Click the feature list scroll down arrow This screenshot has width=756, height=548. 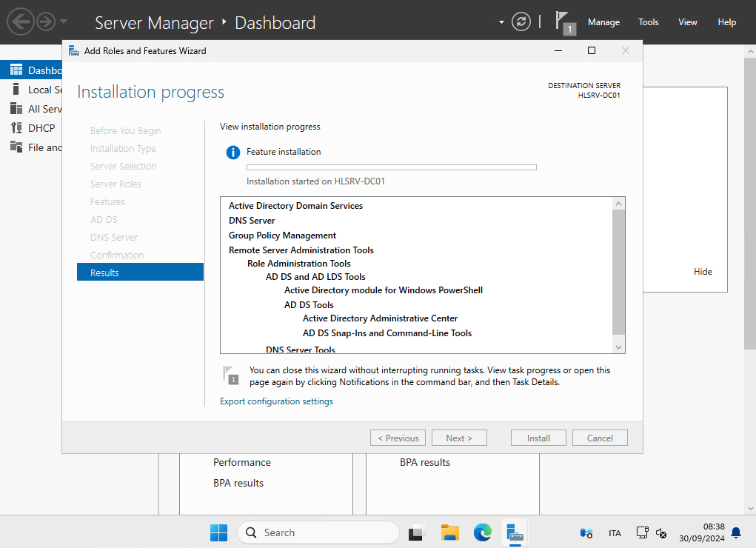[x=619, y=347]
